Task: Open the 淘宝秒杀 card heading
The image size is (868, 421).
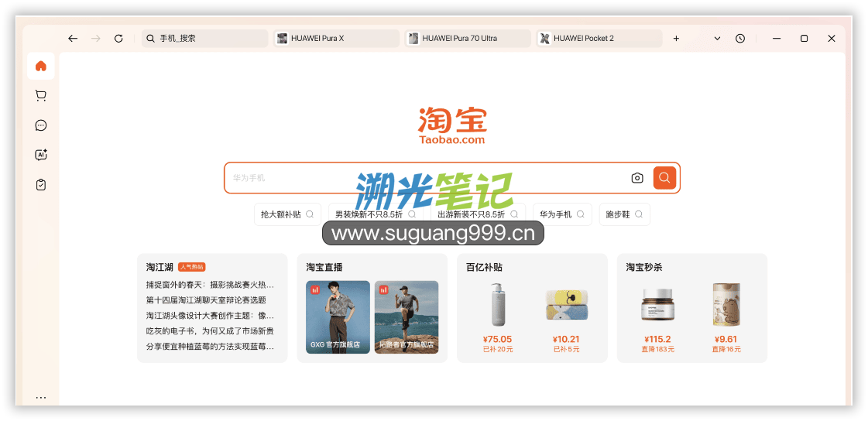Action: point(643,267)
